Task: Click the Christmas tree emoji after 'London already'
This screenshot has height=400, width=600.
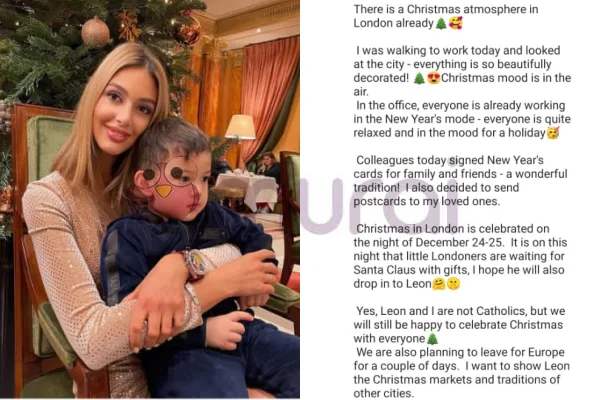Action: coord(441,24)
